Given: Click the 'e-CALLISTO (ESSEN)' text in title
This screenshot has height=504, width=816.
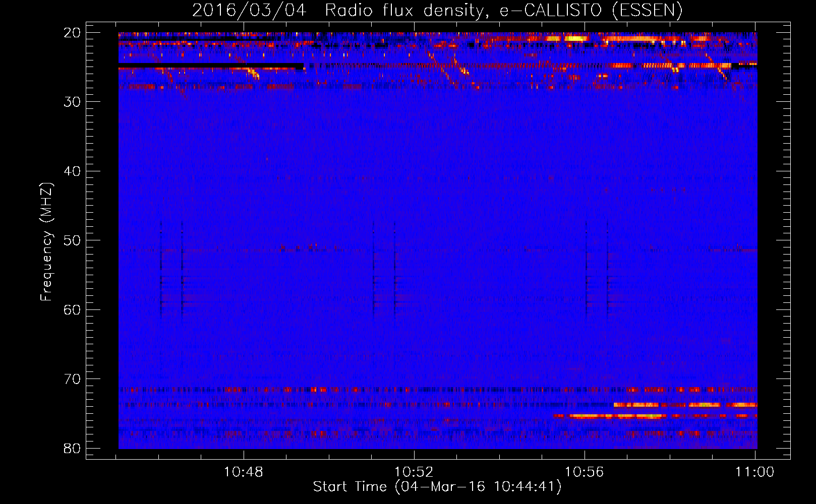Looking at the screenshot, I should point(591,11).
